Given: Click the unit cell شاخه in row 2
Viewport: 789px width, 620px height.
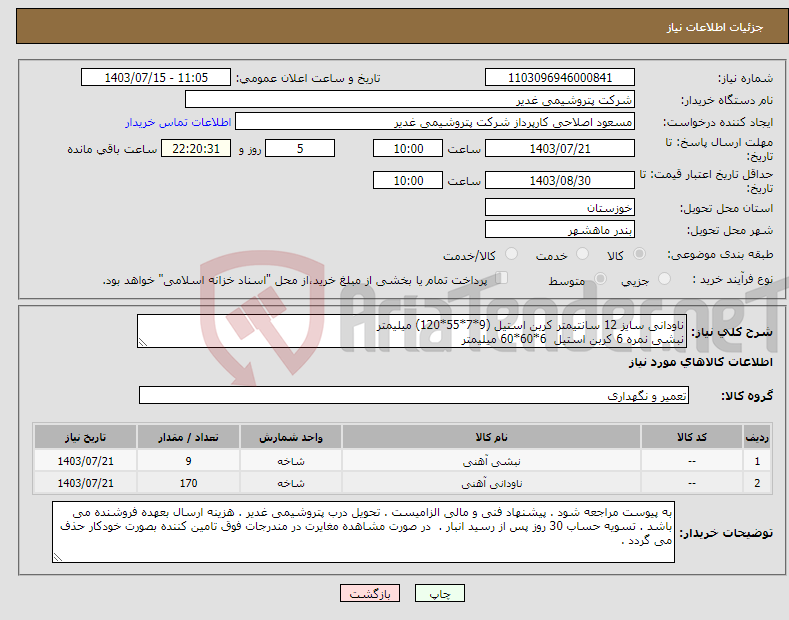Looking at the screenshot, I should [x=291, y=483].
